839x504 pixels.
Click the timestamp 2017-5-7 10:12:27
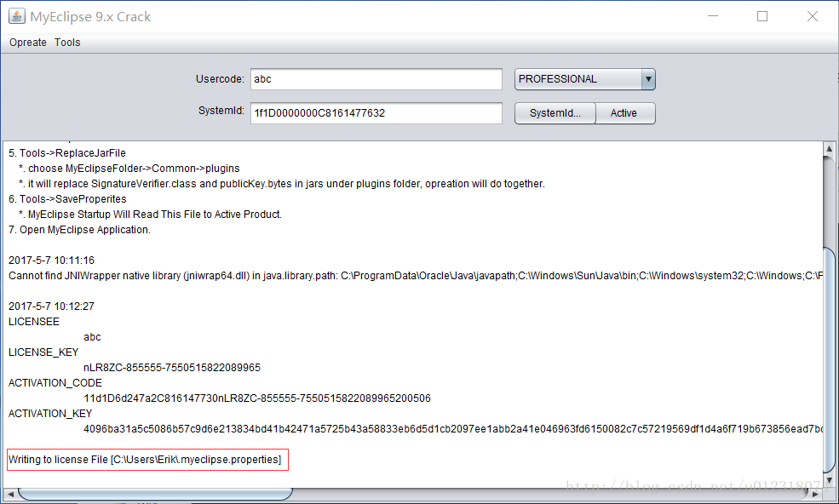51,306
